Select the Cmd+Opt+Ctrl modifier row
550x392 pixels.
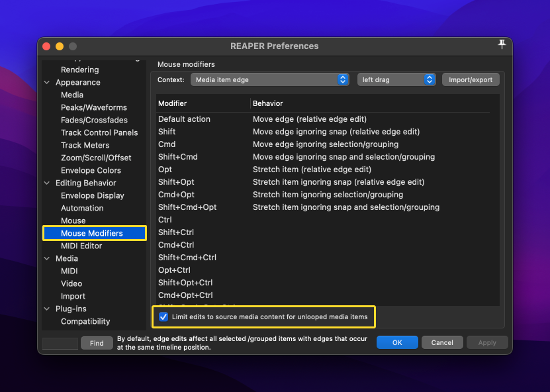323,295
